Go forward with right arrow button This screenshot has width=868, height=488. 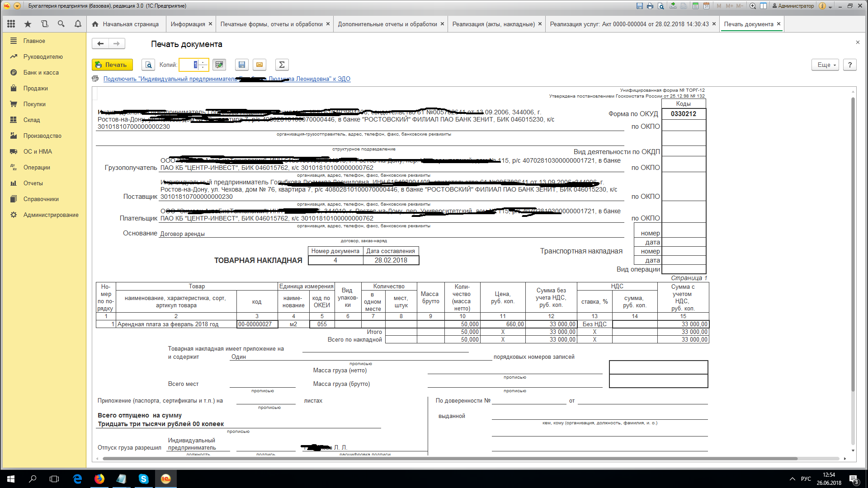tap(117, 43)
